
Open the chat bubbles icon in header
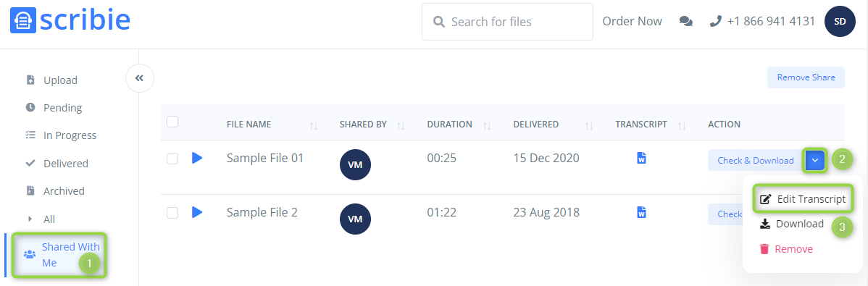(x=686, y=22)
